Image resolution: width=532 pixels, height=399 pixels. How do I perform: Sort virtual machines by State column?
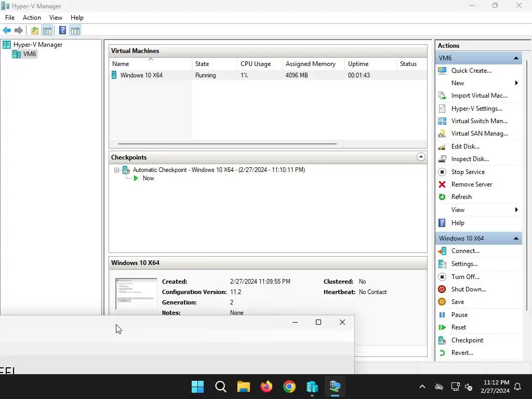[x=215, y=64]
